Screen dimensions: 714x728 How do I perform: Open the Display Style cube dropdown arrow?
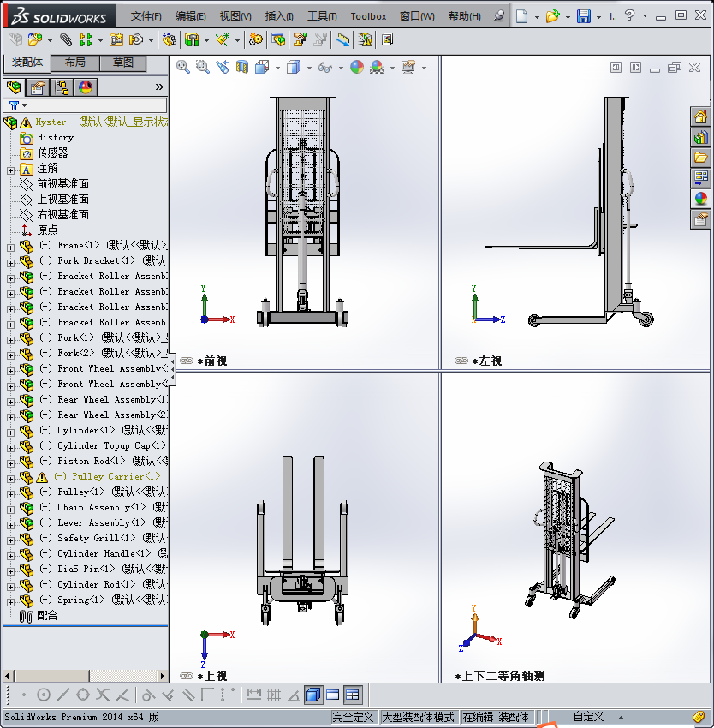pyautogui.click(x=309, y=69)
